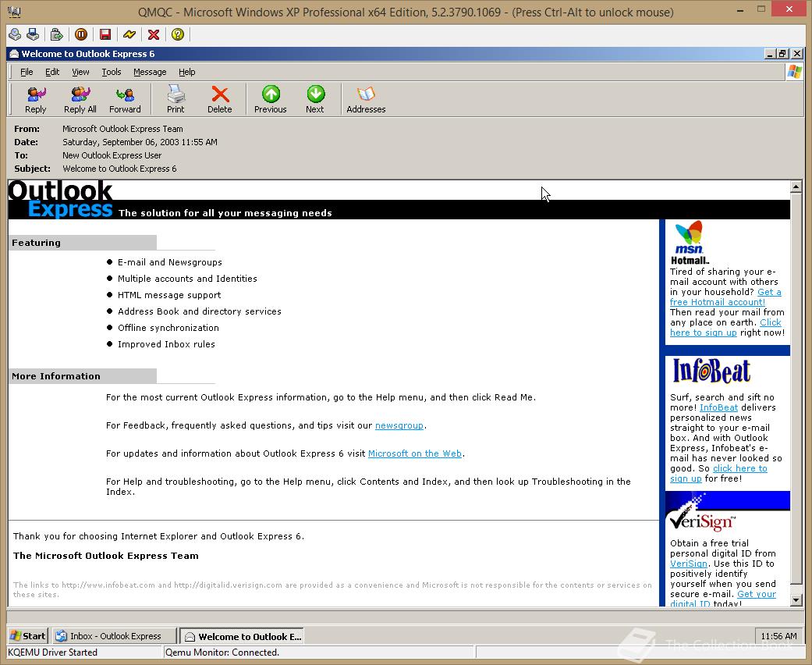Open the Windows Start button

coord(27,635)
